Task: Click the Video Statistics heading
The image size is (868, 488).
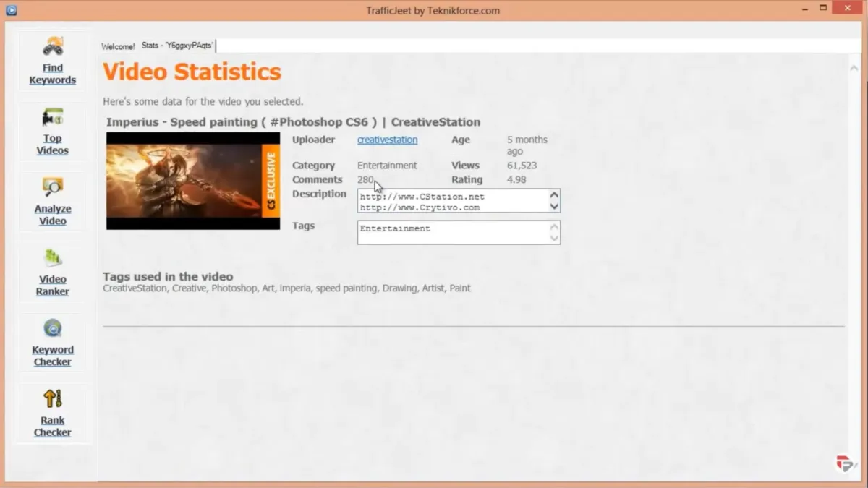Action: click(x=192, y=72)
